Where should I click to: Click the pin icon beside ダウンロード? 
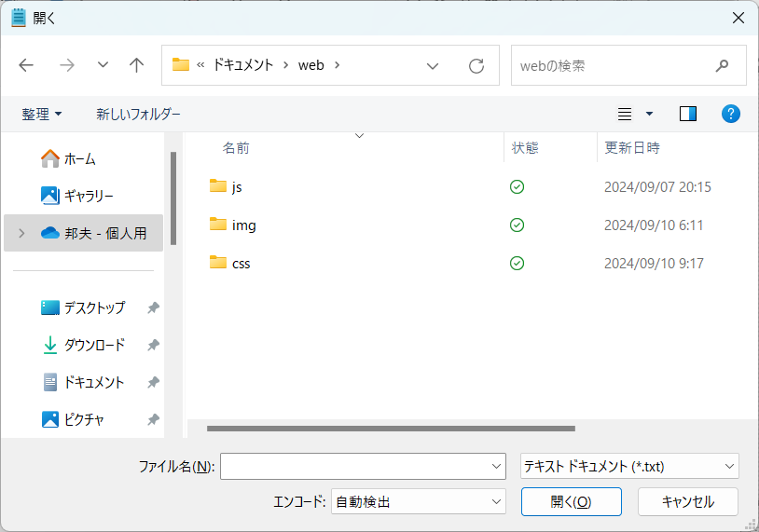(153, 345)
